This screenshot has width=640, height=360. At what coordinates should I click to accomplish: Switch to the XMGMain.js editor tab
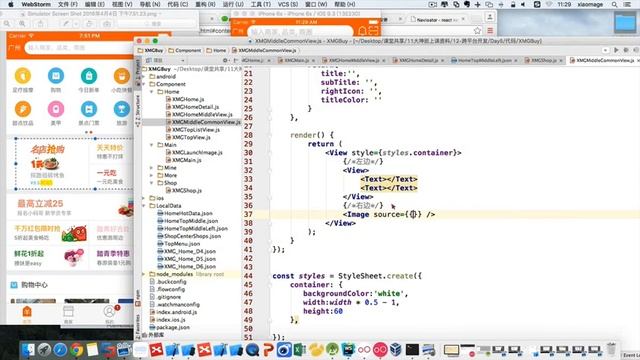pos(296,60)
